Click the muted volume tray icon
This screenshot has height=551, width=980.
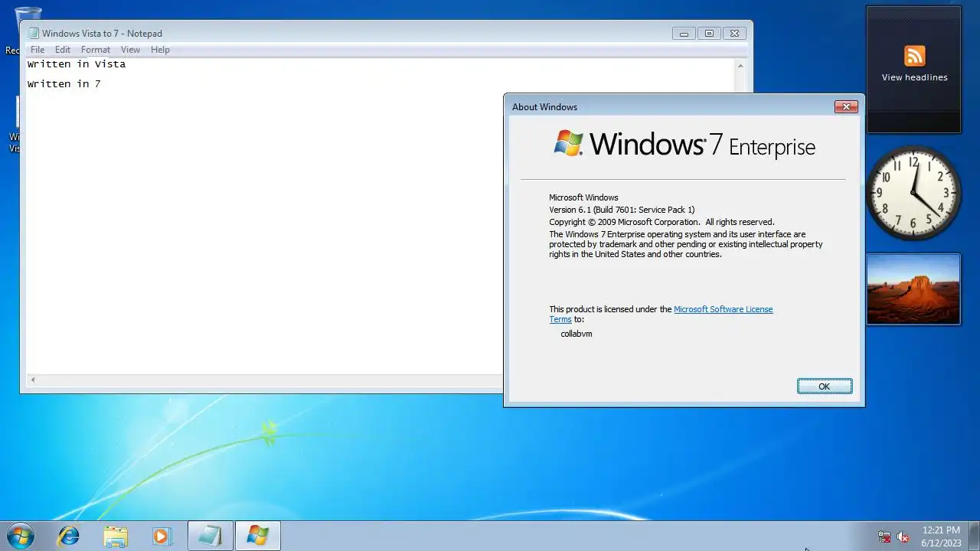tap(903, 537)
